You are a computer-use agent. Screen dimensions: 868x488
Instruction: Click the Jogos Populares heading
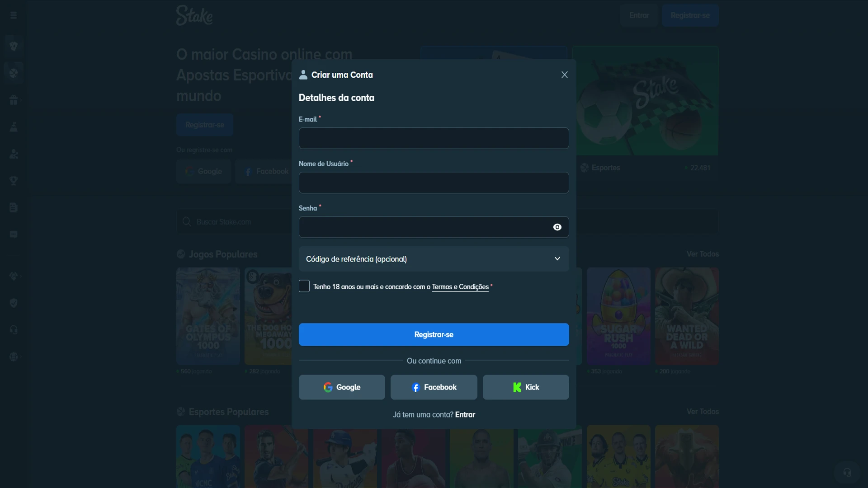click(x=223, y=254)
